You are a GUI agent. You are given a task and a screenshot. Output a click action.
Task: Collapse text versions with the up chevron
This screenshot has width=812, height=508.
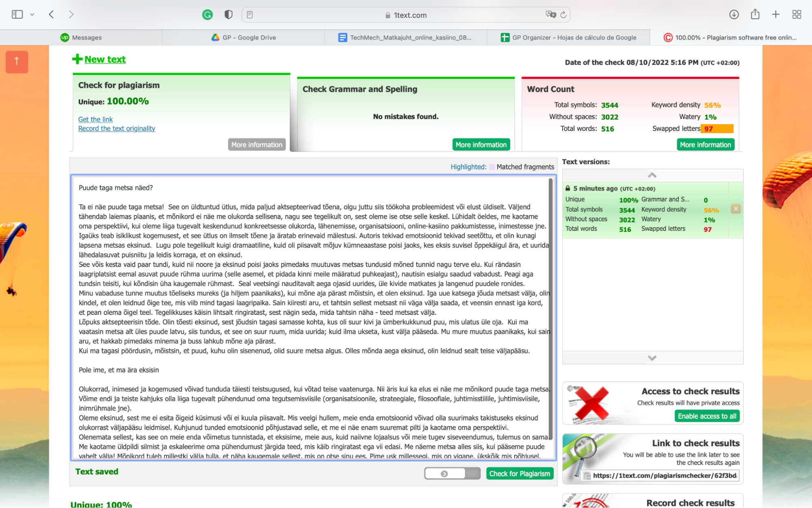(x=652, y=175)
